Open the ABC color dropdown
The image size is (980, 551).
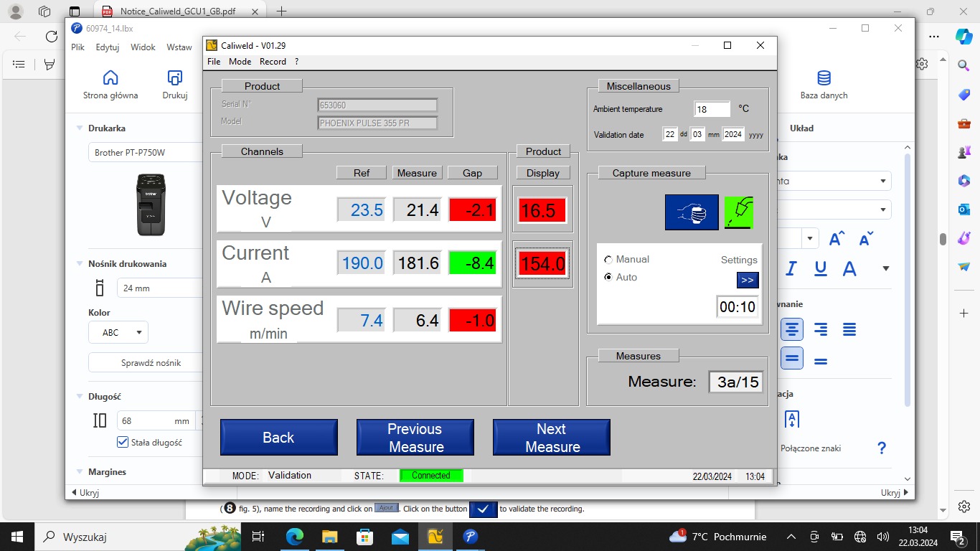click(118, 333)
